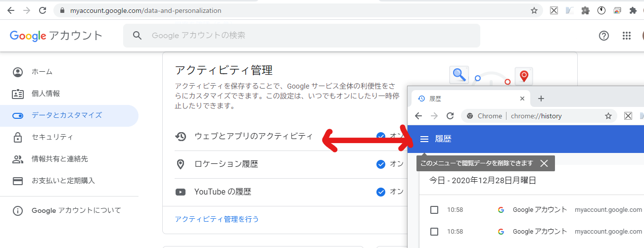Viewport: 644px width, 248px height.
Task: Go forward in the main browser window
Action: (x=27, y=10)
